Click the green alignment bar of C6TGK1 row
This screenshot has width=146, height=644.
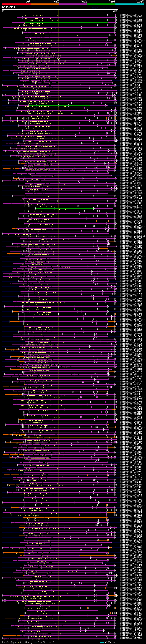click(x=59, y=106)
